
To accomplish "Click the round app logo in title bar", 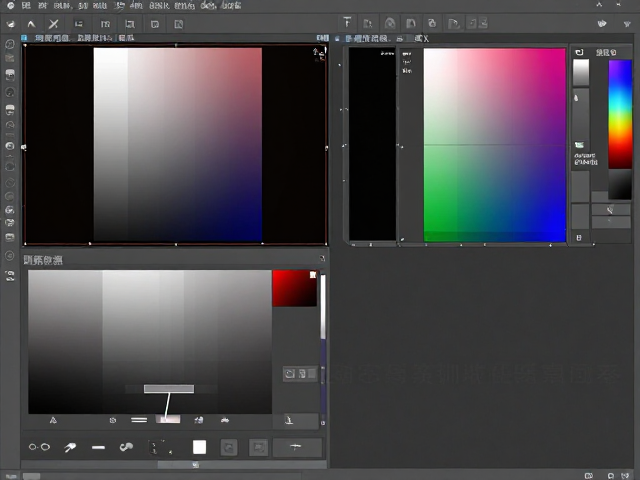I will [10, 6].
